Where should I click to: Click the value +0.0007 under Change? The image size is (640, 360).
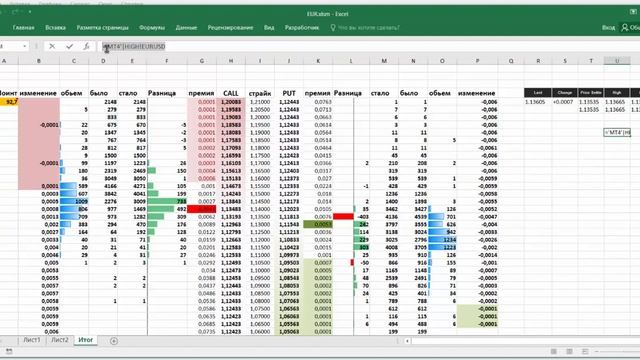pyautogui.click(x=563, y=102)
